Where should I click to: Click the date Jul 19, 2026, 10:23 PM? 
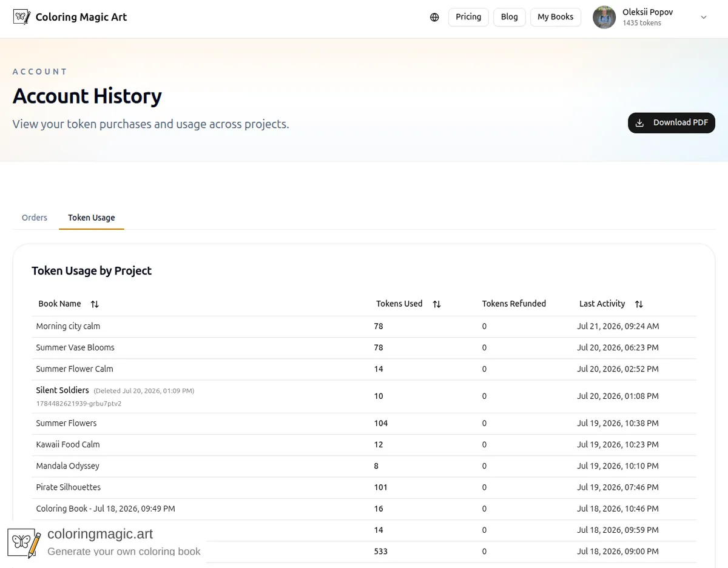pyautogui.click(x=618, y=444)
